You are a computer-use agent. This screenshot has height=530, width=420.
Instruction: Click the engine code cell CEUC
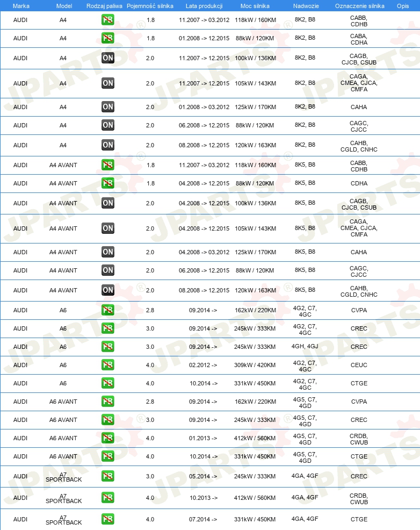tap(359, 365)
